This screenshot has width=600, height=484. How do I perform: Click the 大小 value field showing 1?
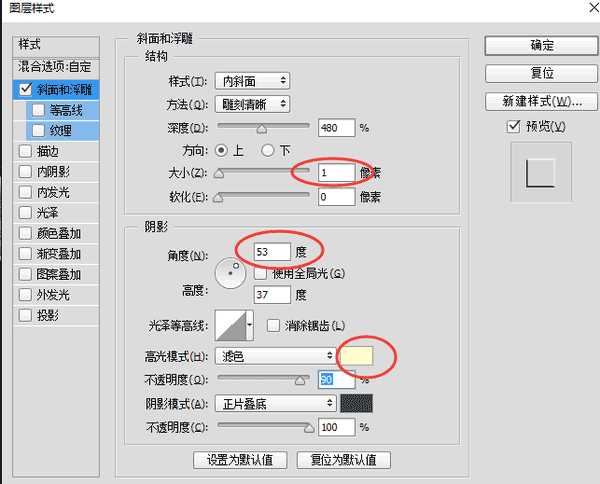click(x=337, y=173)
